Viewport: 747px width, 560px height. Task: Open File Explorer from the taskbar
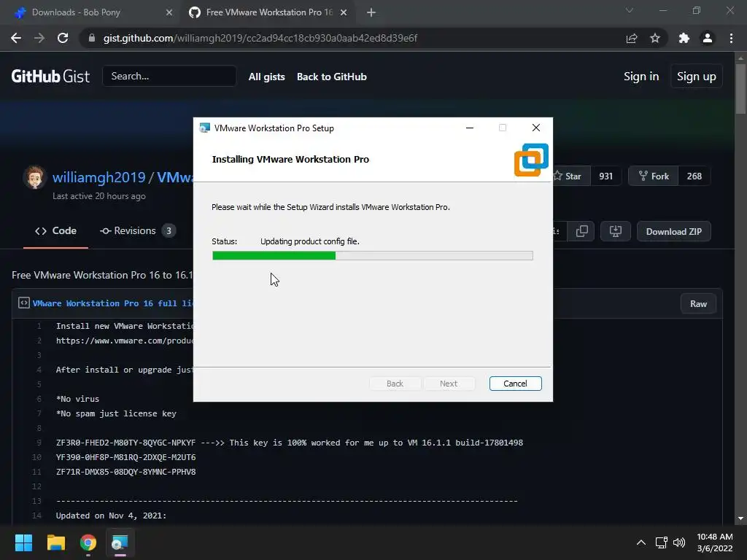tap(55, 542)
